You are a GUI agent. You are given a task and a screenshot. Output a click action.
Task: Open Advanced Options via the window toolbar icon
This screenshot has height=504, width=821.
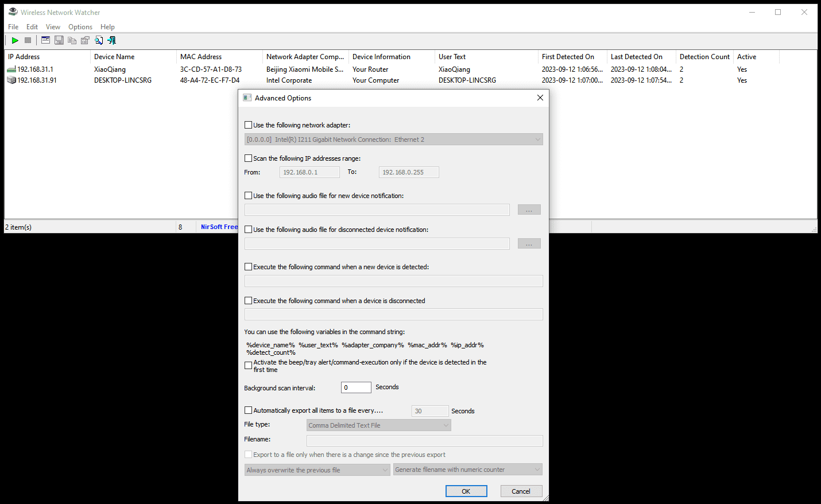point(45,40)
